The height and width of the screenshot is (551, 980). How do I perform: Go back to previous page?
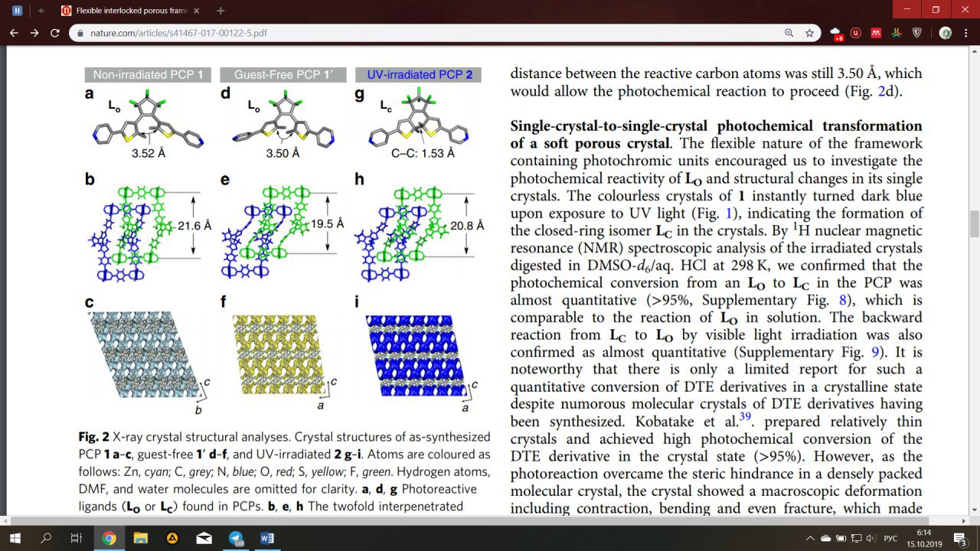(14, 33)
